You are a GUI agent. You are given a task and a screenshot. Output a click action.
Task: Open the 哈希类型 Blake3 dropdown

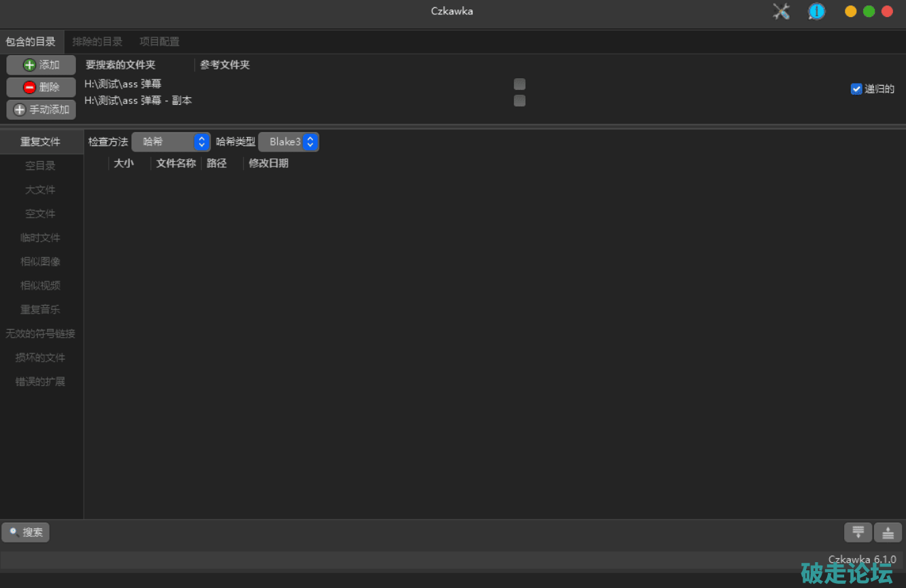click(x=289, y=142)
